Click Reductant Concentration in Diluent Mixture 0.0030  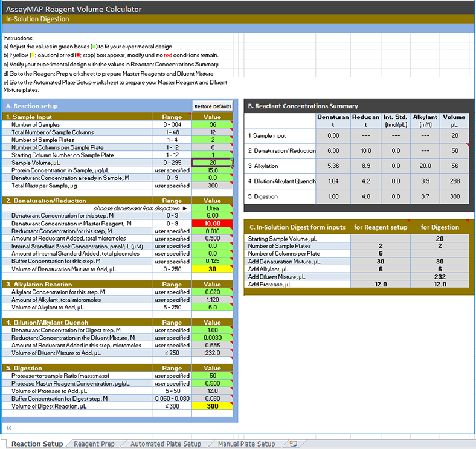[x=212, y=338]
